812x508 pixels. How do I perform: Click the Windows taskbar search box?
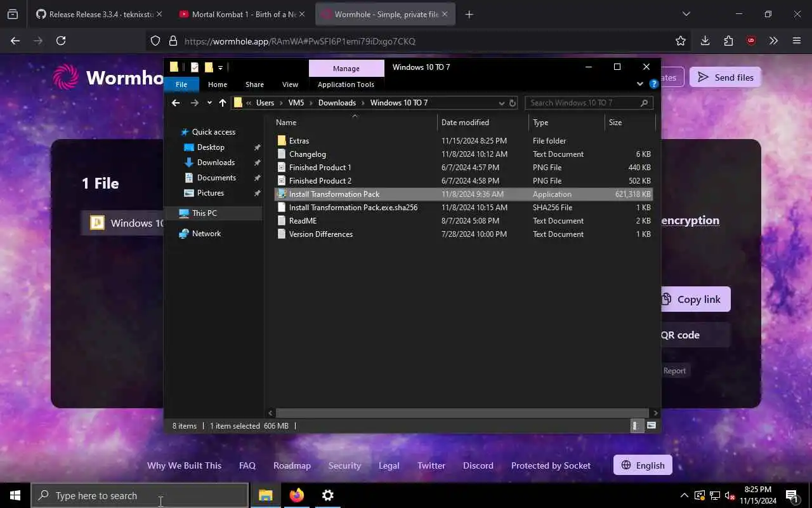tap(140, 495)
